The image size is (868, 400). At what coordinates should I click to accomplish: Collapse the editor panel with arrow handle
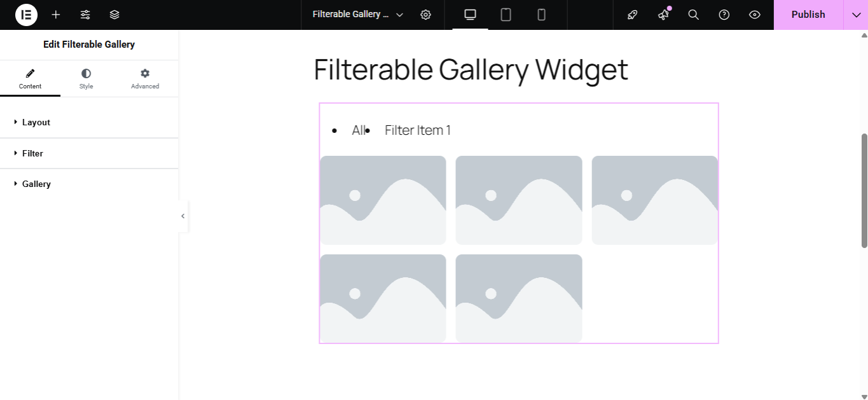pyautogui.click(x=183, y=216)
